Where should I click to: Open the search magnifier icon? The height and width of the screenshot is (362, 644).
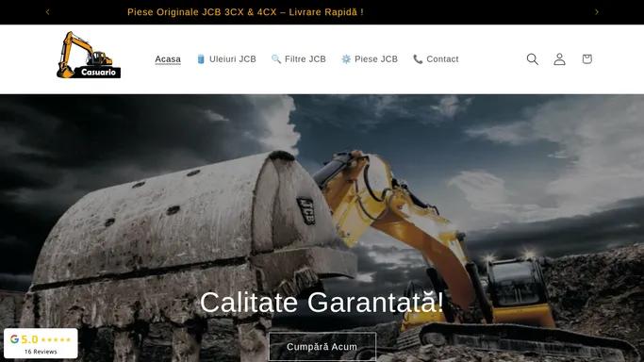click(x=533, y=59)
